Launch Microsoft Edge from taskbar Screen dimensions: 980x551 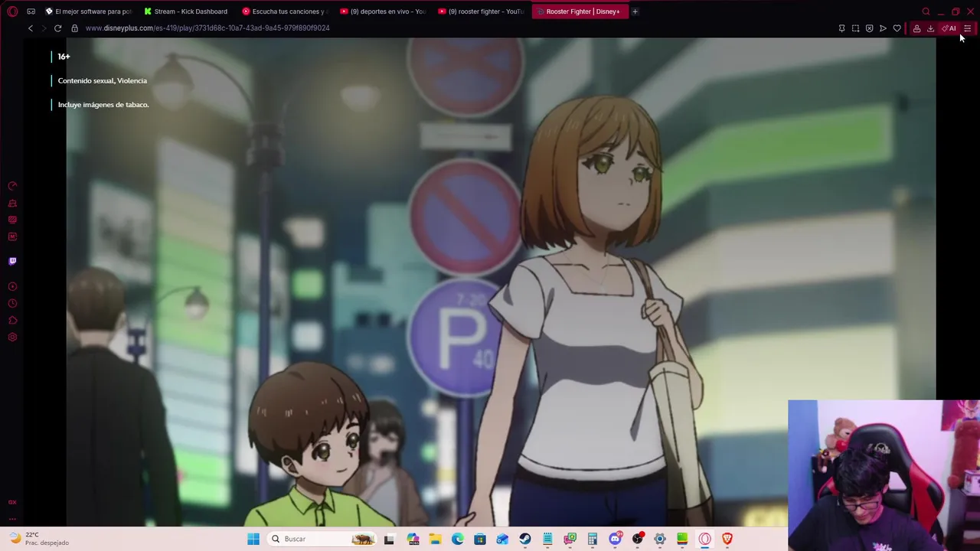457,539
